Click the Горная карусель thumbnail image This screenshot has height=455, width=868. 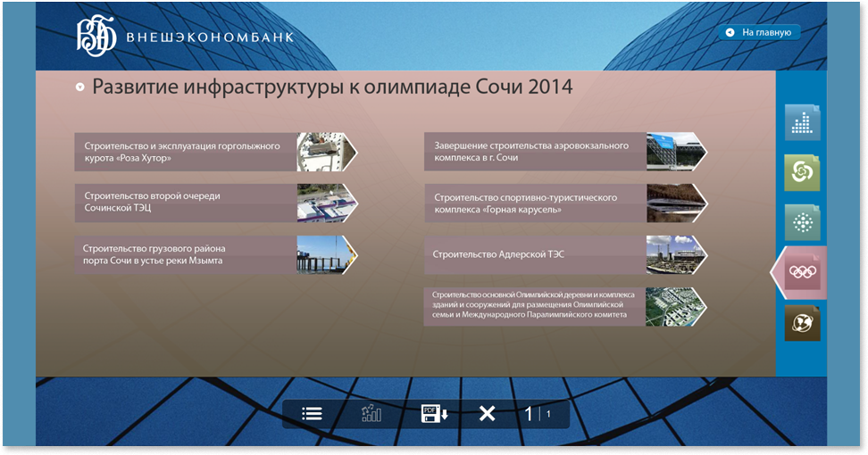pyautogui.click(x=676, y=203)
